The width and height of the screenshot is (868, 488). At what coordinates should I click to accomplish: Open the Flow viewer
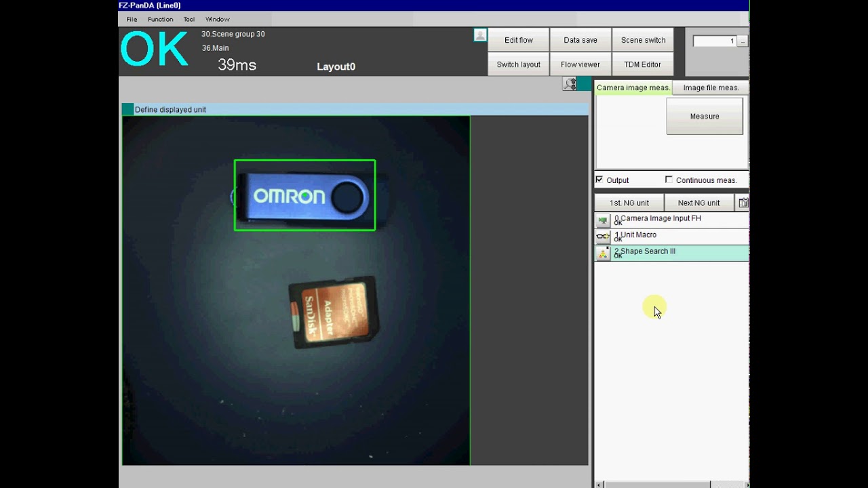[580, 64]
